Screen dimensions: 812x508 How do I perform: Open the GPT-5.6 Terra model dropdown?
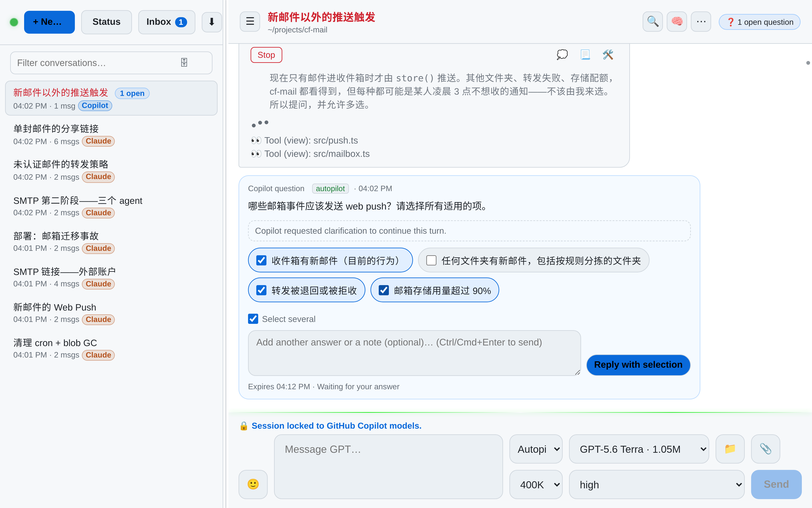click(639, 449)
